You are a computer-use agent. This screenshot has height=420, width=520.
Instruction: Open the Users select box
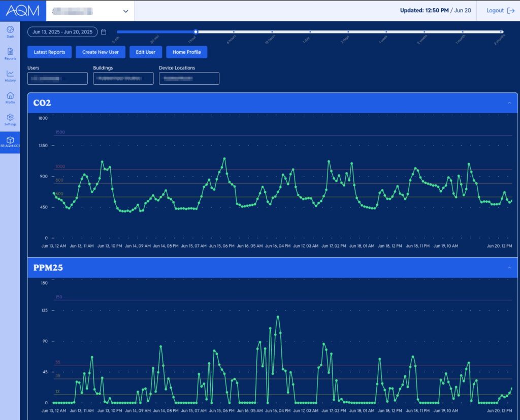click(x=57, y=79)
